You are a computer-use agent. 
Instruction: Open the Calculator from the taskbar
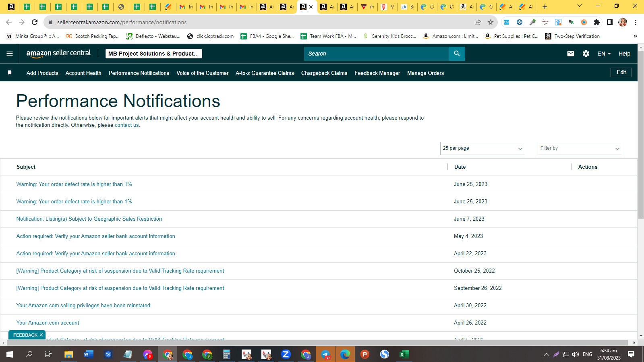pos(227,354)
